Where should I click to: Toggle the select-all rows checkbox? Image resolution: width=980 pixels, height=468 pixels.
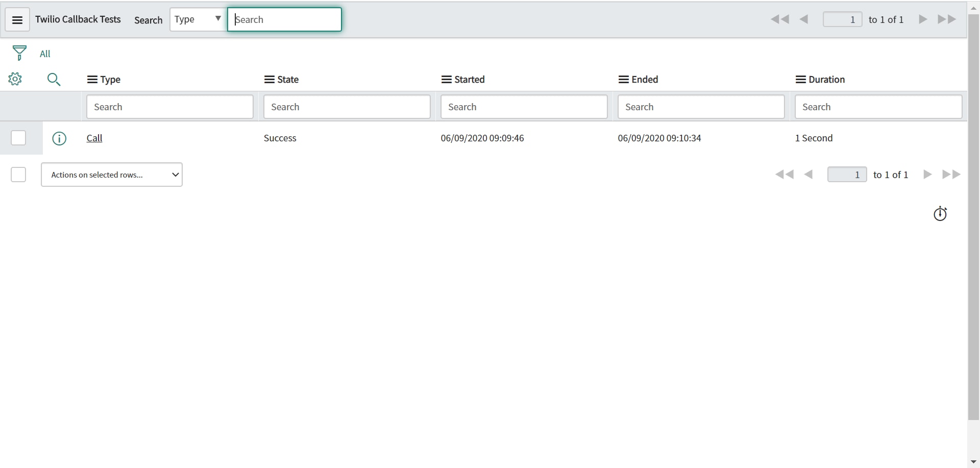[x=18, y=175]
